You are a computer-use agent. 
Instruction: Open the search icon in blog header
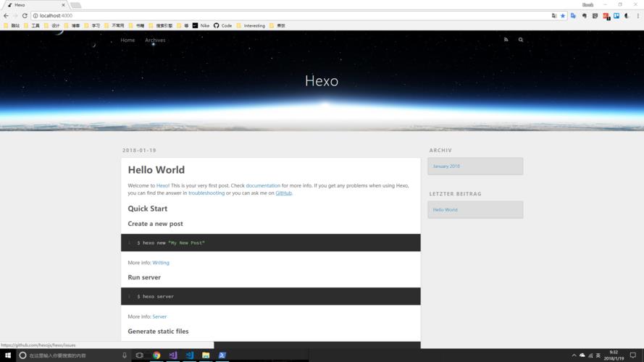click(520, 40)
